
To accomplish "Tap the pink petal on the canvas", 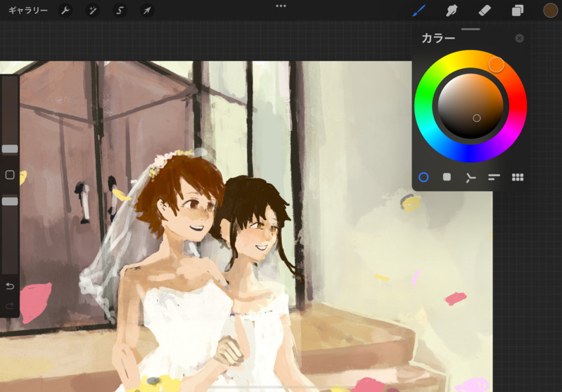I will point(34,301).
